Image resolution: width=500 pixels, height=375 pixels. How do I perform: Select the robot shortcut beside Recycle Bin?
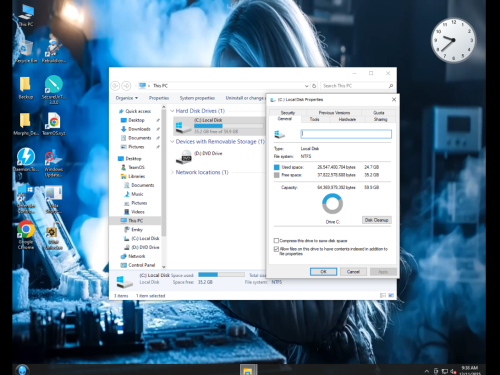pos(54,52)
